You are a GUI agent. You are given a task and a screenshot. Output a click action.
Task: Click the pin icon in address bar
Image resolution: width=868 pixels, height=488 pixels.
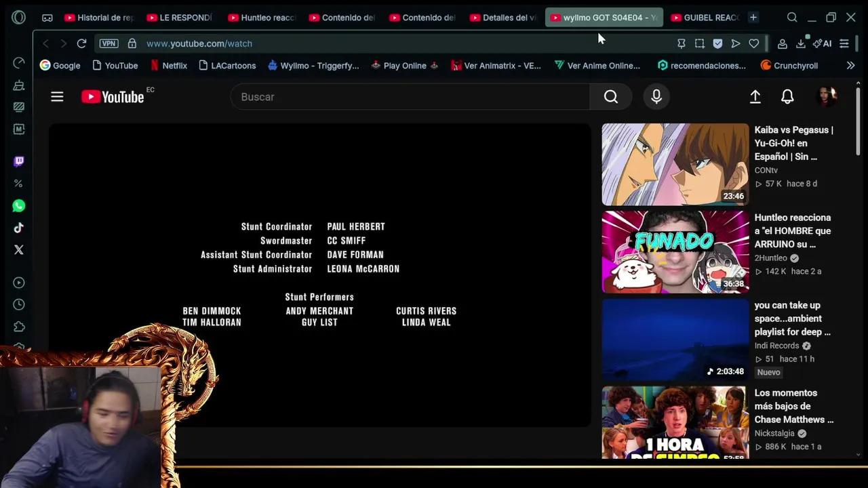tap(682, 43)
